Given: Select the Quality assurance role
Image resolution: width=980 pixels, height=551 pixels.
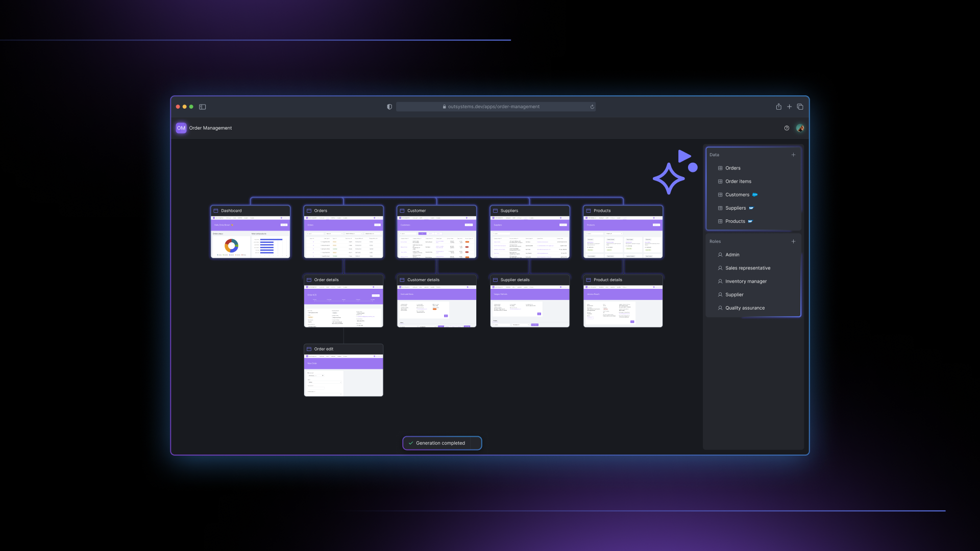Looking at the screenshot, I should [745, 308].
